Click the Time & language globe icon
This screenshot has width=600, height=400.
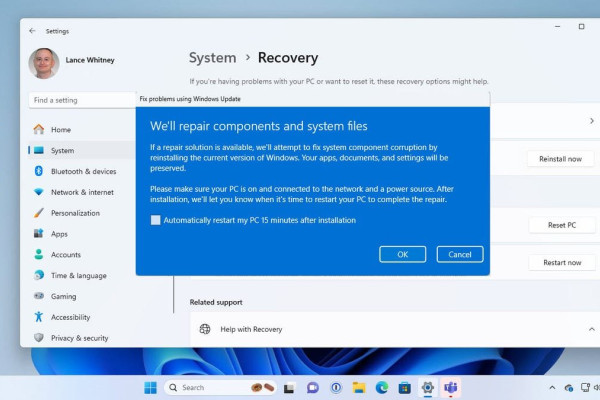click(x=39, y=275)
